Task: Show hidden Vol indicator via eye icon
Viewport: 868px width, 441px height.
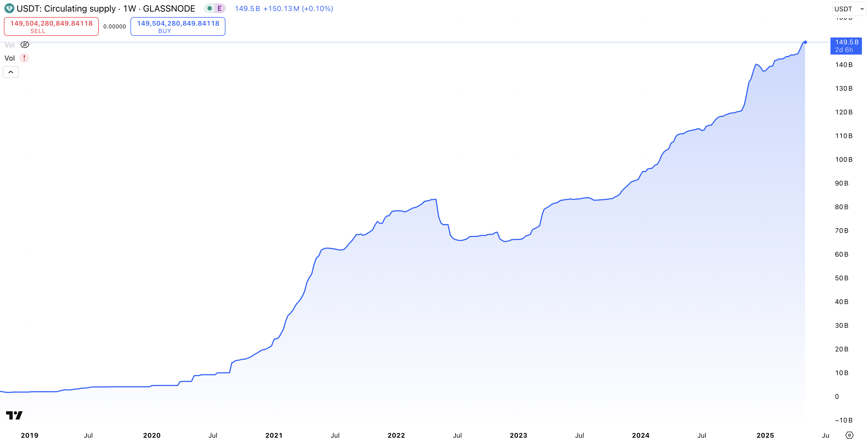Action: click(x=25, y=45)
